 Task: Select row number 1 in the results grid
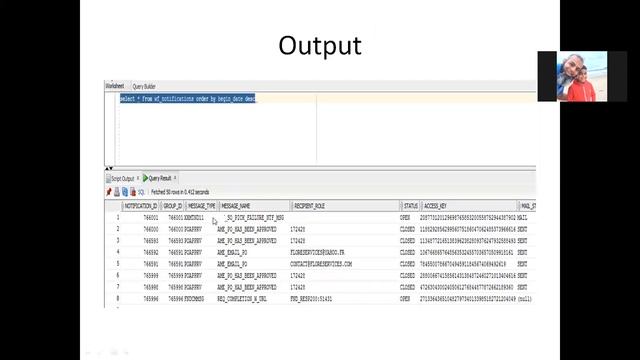click(x=118, y=218)
